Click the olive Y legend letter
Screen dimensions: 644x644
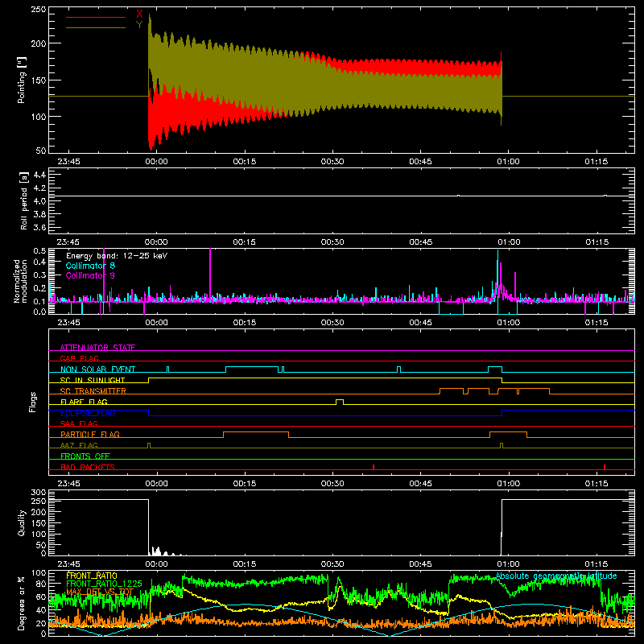click(x=139, y=25)
